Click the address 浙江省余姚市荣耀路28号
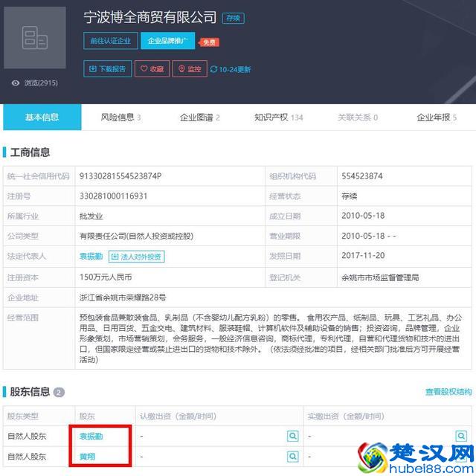The height and width of the screenshot is (476, 476). 123,297
